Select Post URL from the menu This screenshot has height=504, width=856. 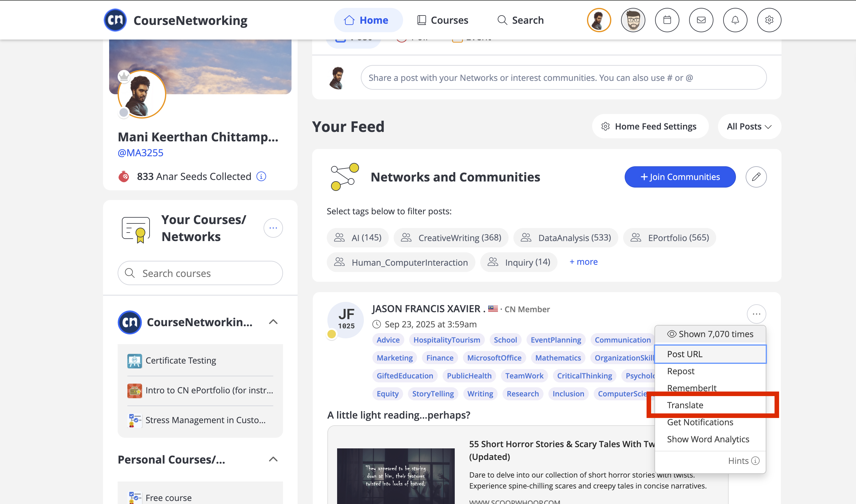point(710,354)
